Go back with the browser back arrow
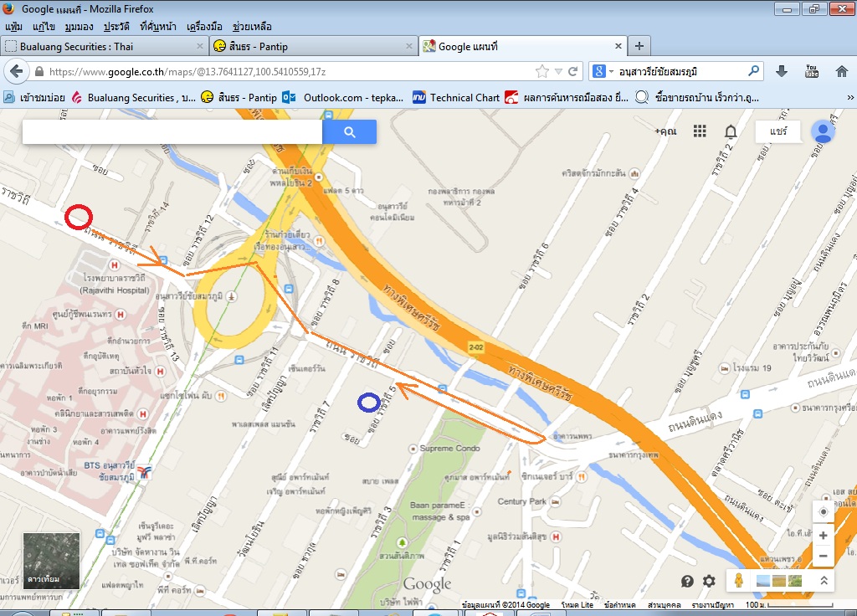Screen dimensions: 857x616 (17, 72)
